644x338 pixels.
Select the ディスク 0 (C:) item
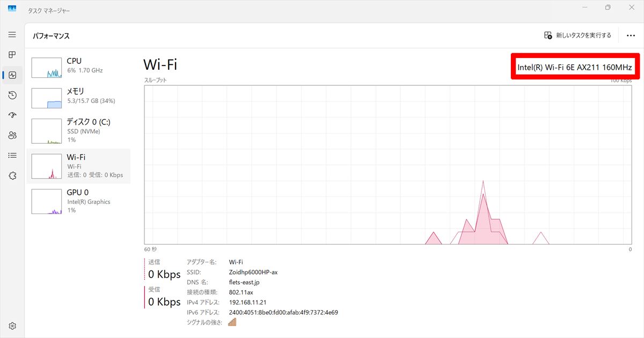(x=78, y=130)
